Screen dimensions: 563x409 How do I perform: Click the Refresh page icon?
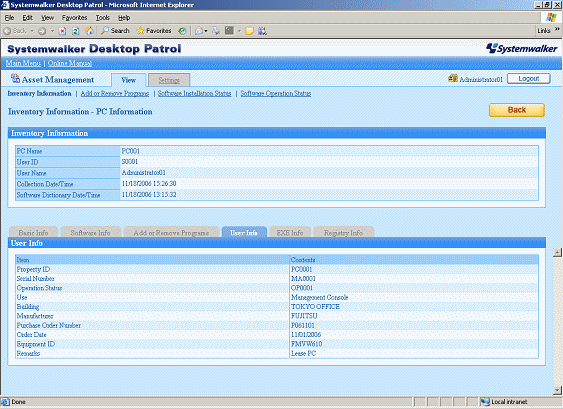(76, 31)
